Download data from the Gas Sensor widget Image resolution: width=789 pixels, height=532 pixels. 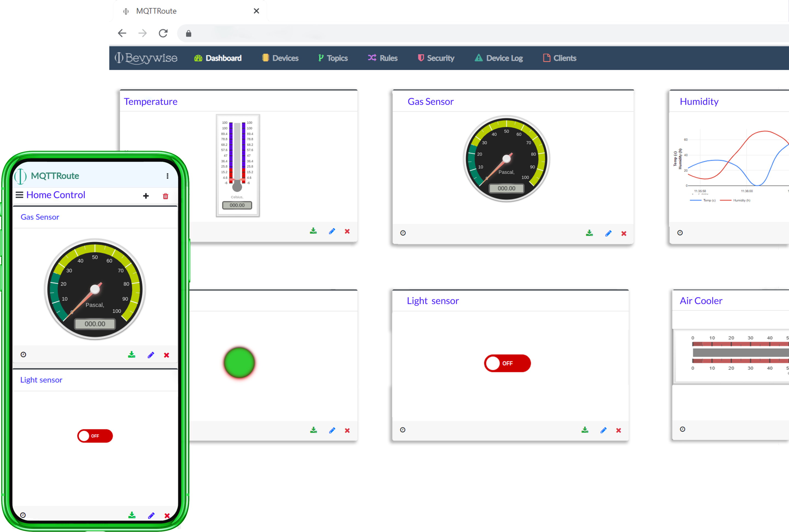589,233
